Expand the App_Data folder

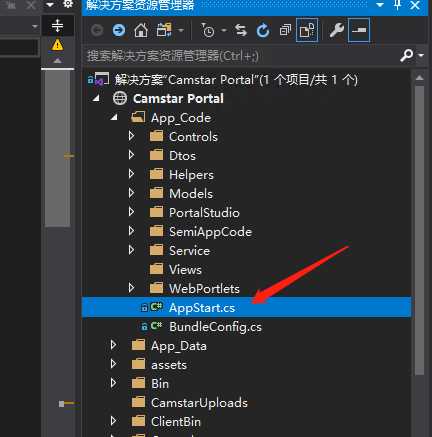click(113, 345)
